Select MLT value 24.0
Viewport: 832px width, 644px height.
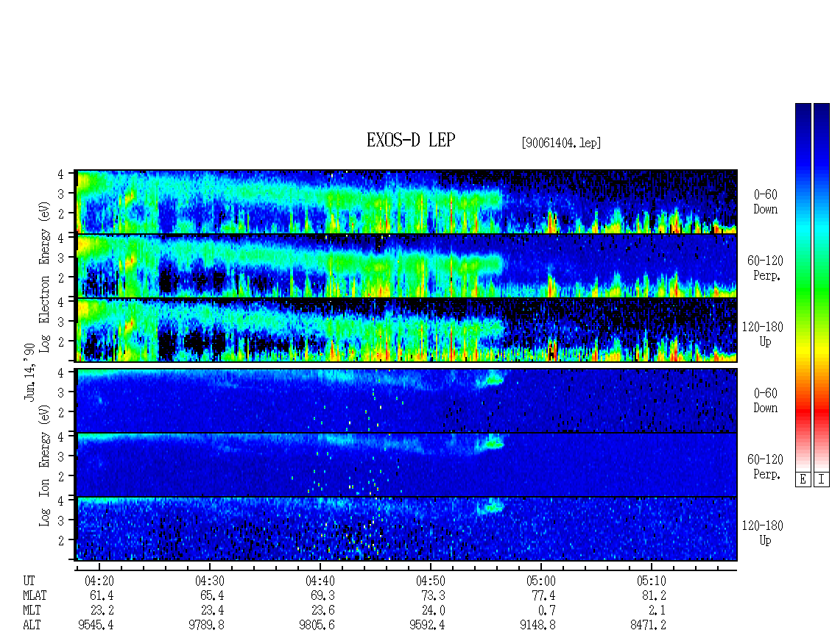(433, 611)
